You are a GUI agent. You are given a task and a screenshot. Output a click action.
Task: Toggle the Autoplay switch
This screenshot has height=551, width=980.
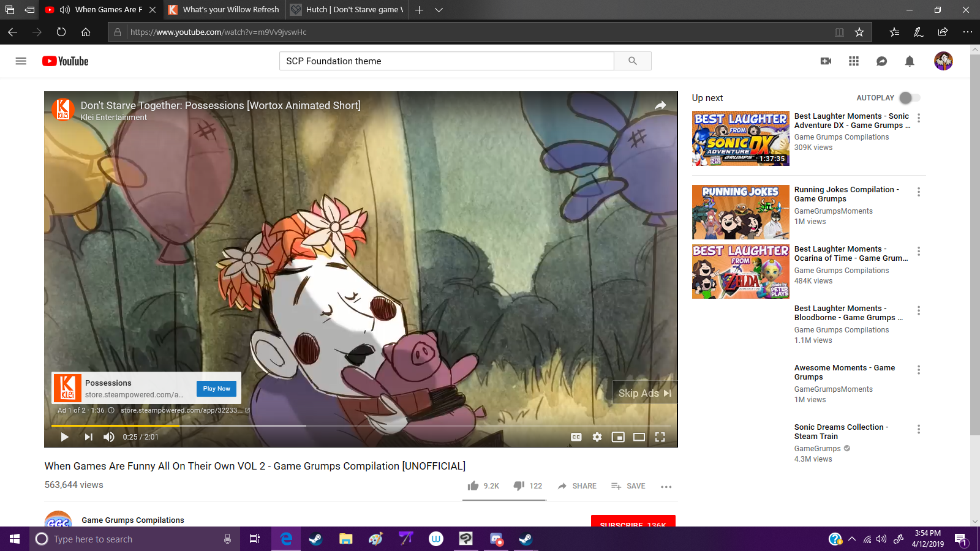click(909, 98)
